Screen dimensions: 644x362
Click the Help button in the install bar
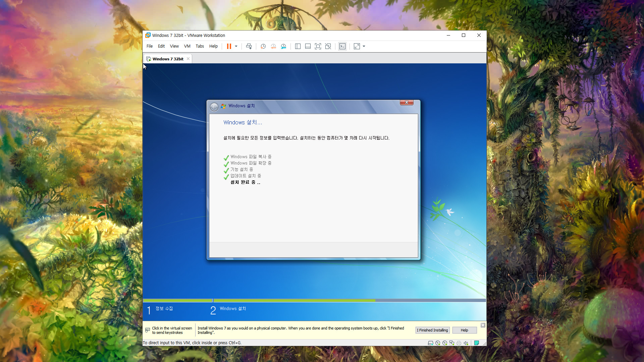pos(465,330)
